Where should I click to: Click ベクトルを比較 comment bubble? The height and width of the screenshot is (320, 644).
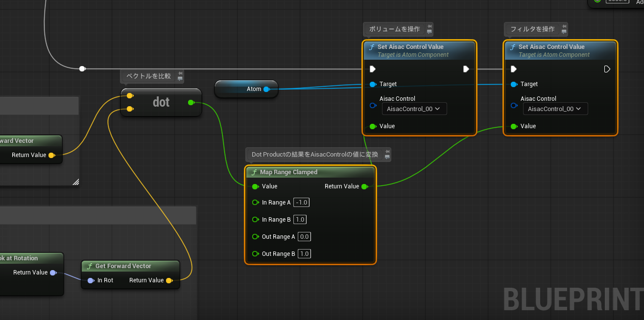pos(152,76)
